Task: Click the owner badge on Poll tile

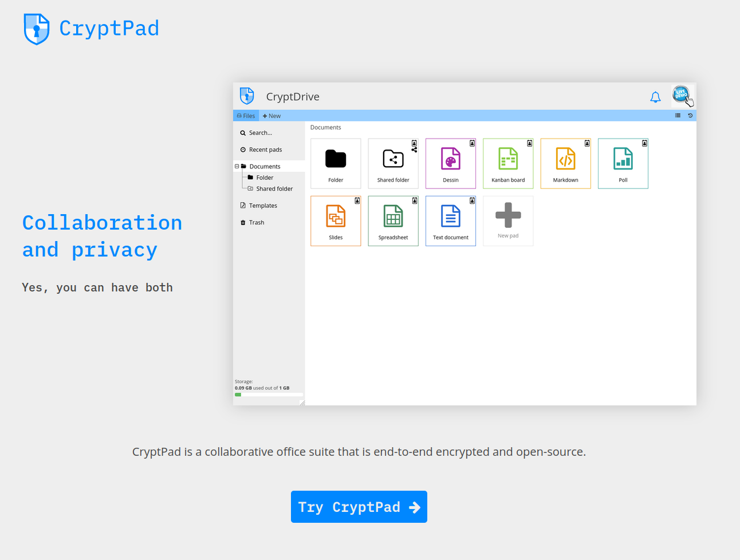Action: 644,143
